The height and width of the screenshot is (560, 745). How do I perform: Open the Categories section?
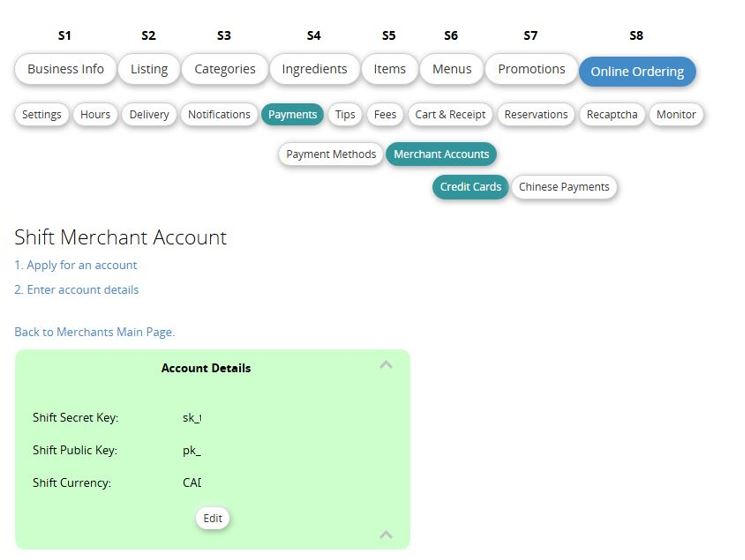(225, 69)
